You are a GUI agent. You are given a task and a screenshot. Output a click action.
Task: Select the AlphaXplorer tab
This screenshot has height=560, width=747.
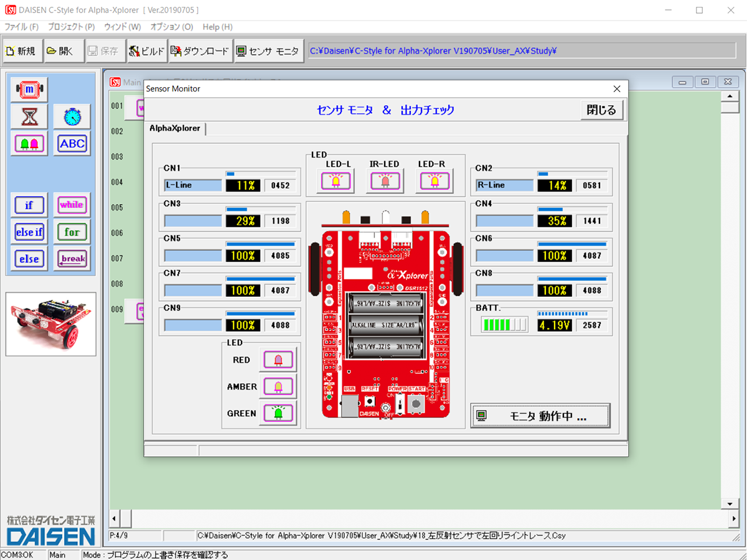pos(175,128)
